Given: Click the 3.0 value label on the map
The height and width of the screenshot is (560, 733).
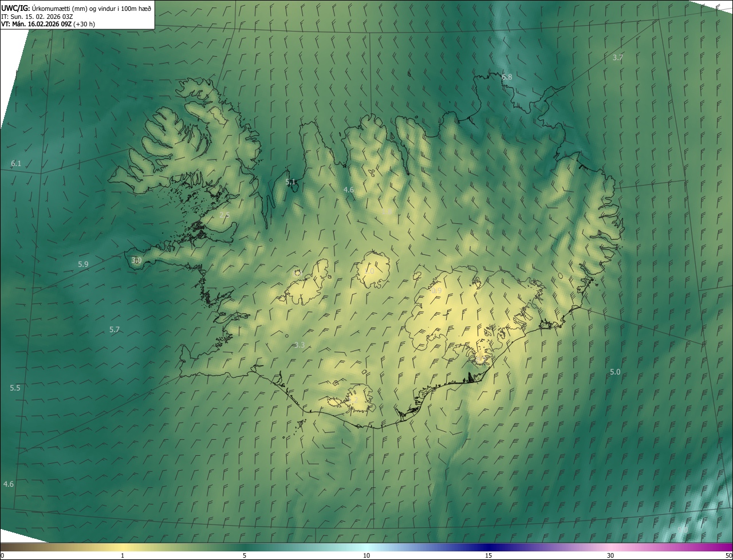Looking at the screenshot, I should click(136, 260).
